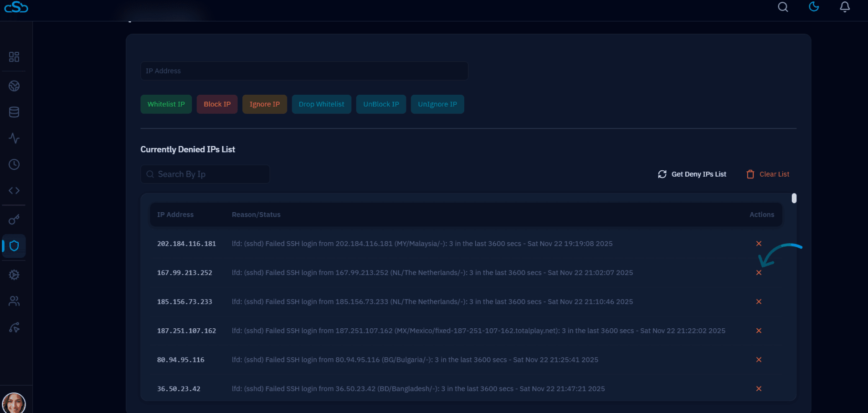Select IP address text 167.99.213.252
Viewport: 868px width, 413px height.
point(185,273)
